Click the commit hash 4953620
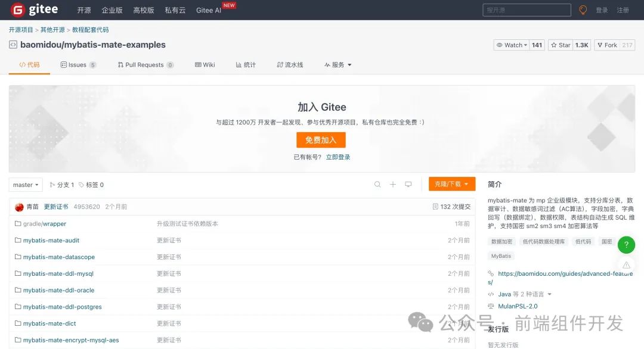This screenshot has width=644, height=349. click(86, 207)
